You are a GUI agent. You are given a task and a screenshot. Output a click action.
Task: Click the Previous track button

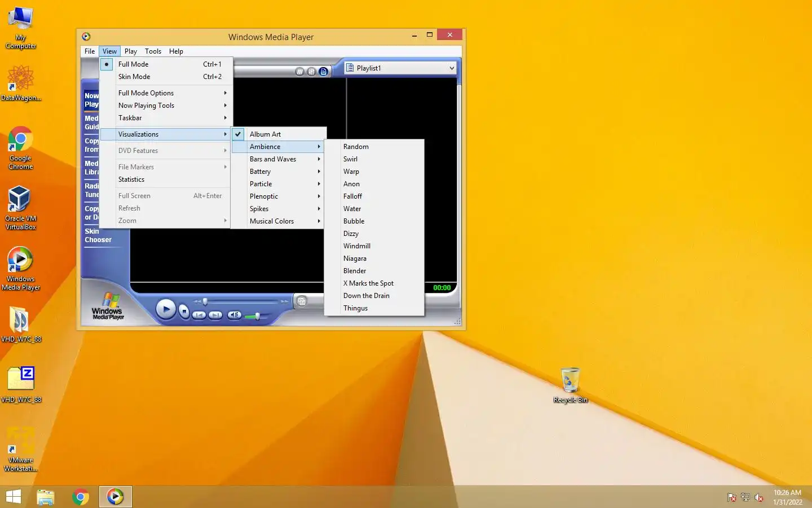click(x=199, y=315)
